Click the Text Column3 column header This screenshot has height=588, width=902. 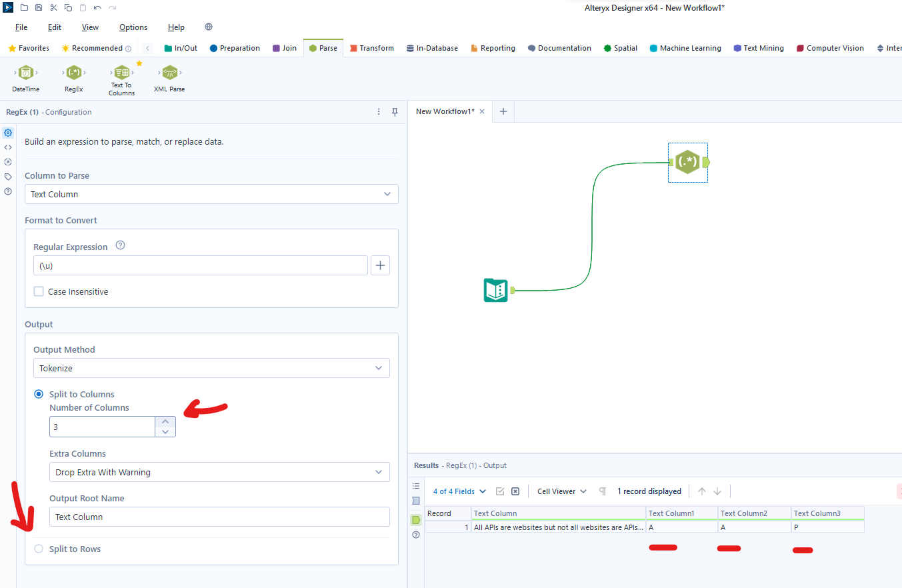point(828,513)
